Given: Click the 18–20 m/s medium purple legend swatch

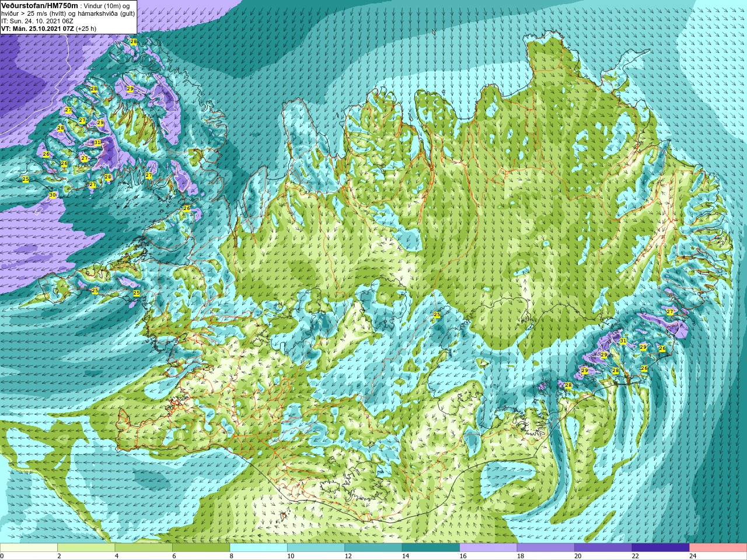Looking at the screenshot, I should (x=546, y=548).
